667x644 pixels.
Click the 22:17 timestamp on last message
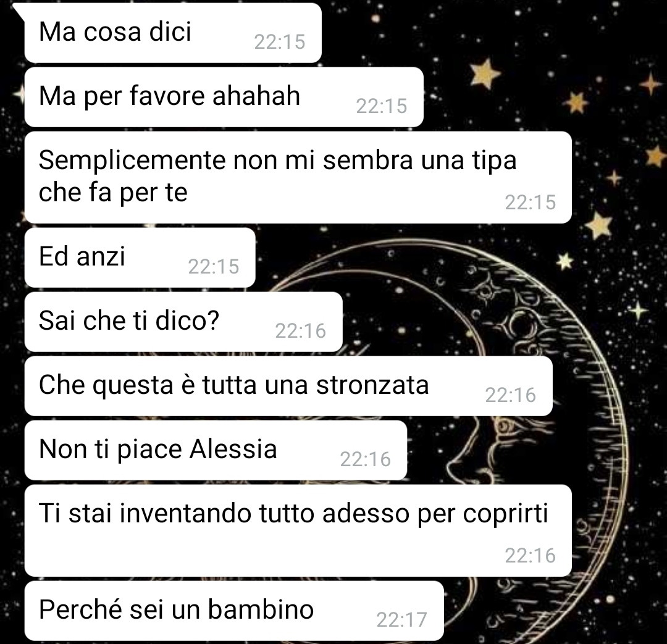pyautogui.click(x=401, y=620)
